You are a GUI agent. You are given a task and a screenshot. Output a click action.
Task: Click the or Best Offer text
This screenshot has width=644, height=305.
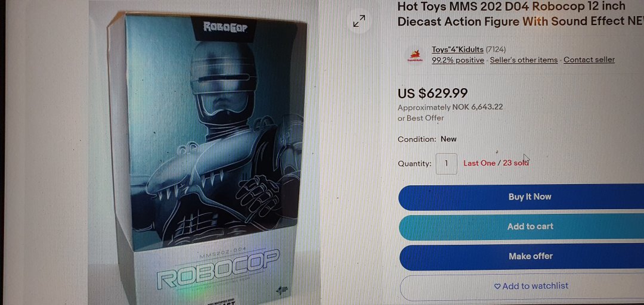coord(420,118)
